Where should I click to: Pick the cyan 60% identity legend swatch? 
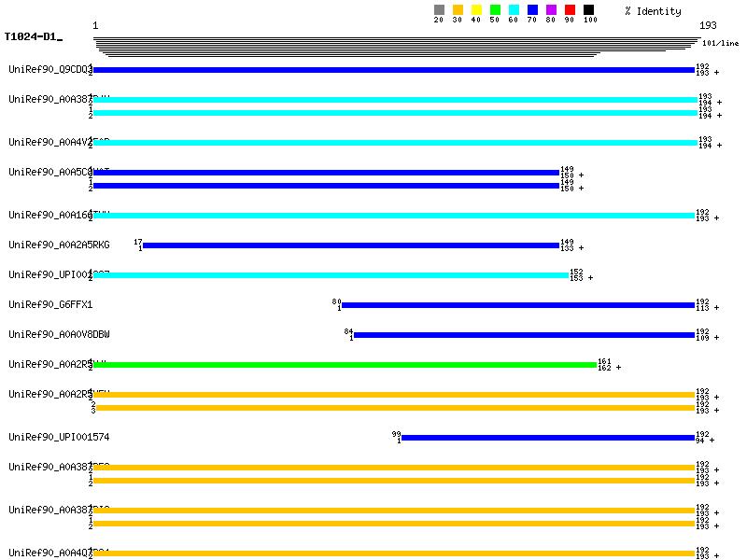tap(514, 10)
